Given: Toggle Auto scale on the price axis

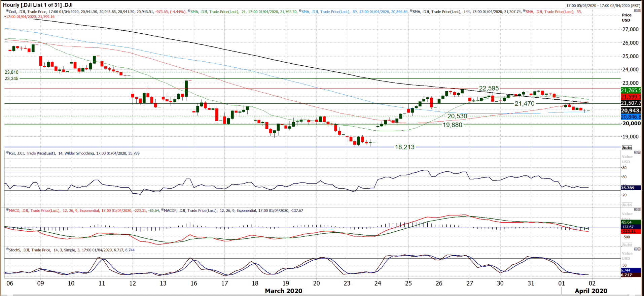Looking at the screenshot, I should [x=627, y=147].
